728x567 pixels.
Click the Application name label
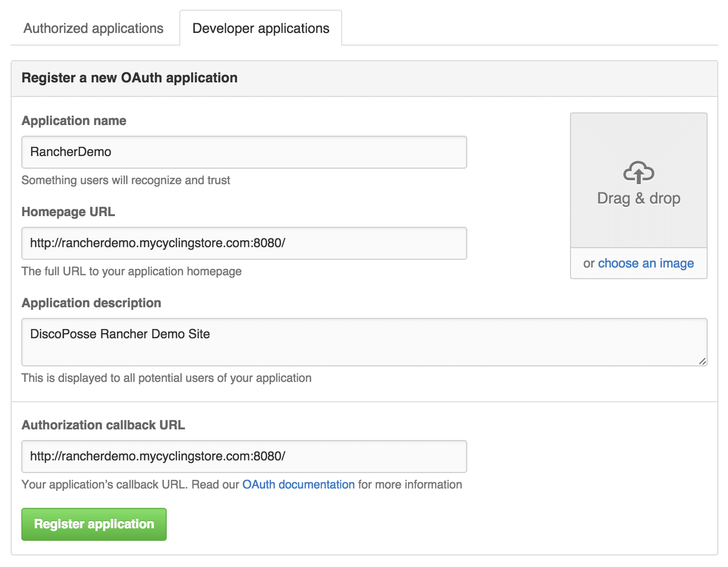click(x=74, y=121)
